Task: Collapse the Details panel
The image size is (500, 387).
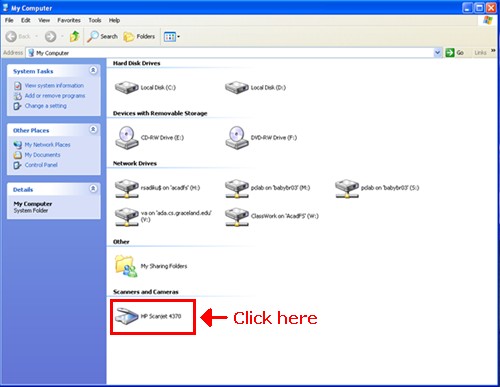Action: pos(93,189)
